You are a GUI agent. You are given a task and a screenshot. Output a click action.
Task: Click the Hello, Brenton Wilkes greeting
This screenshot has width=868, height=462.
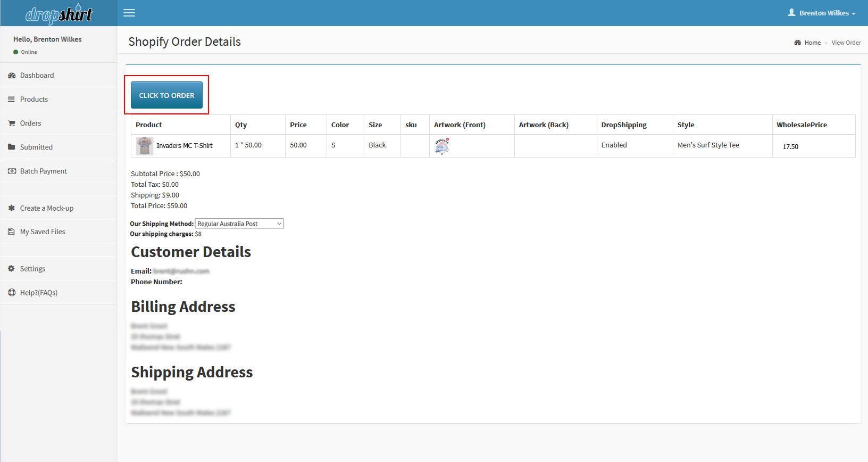tap(47, 39)
